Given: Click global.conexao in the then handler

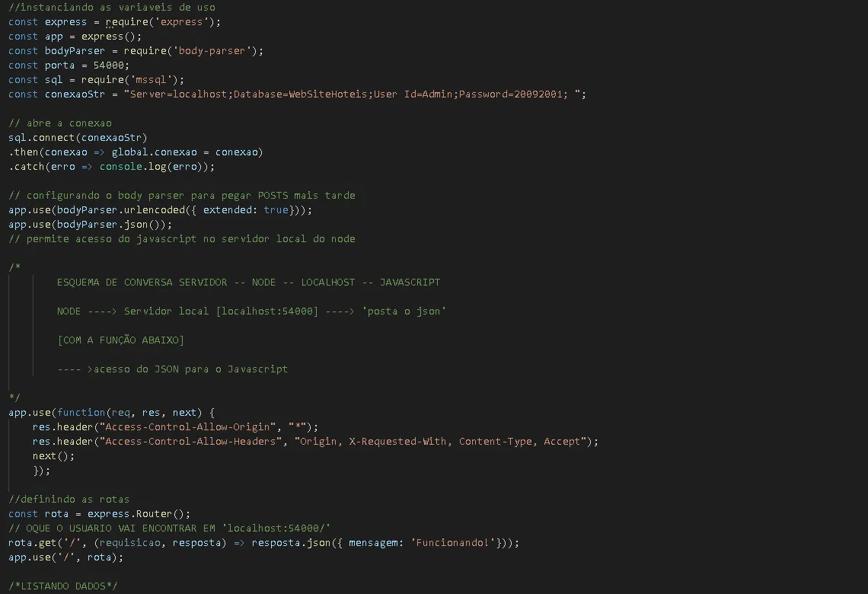Looking at the screenshot, I should click(x=159, y=152).
